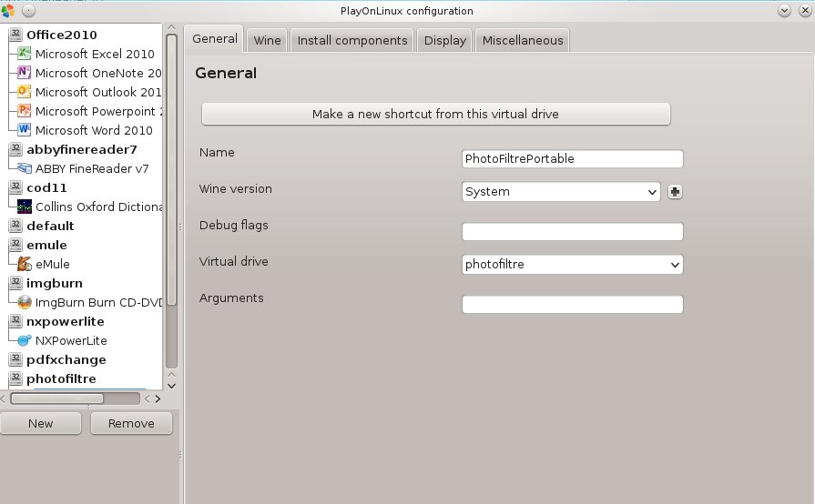Open the Wine version dropdown
Screen dimensions: 815x504
point(561,192)
